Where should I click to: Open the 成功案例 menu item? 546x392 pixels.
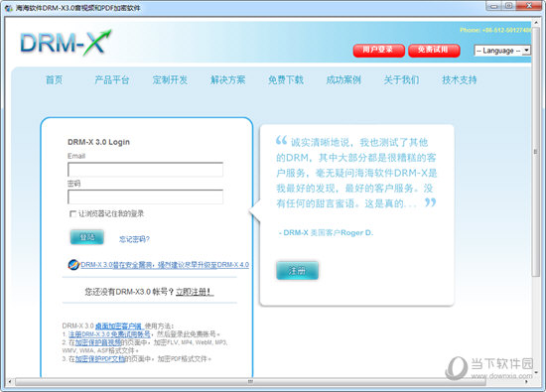(x=343, y=80)
